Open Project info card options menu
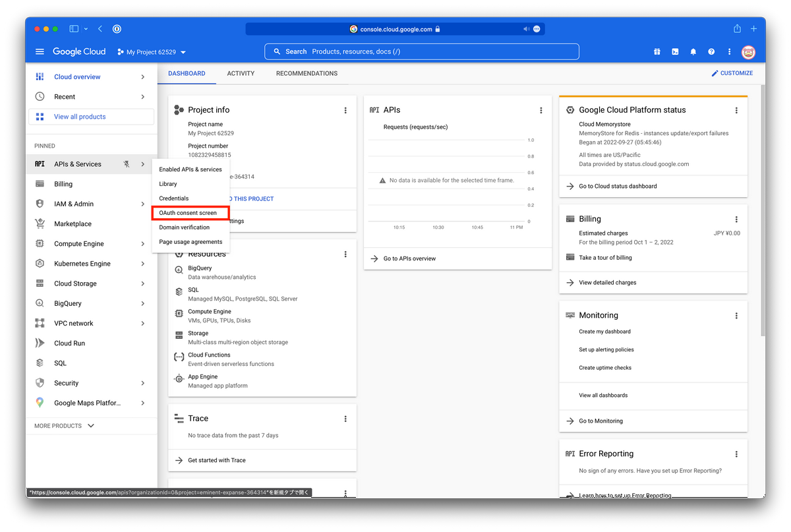 [x=345, y=110]
